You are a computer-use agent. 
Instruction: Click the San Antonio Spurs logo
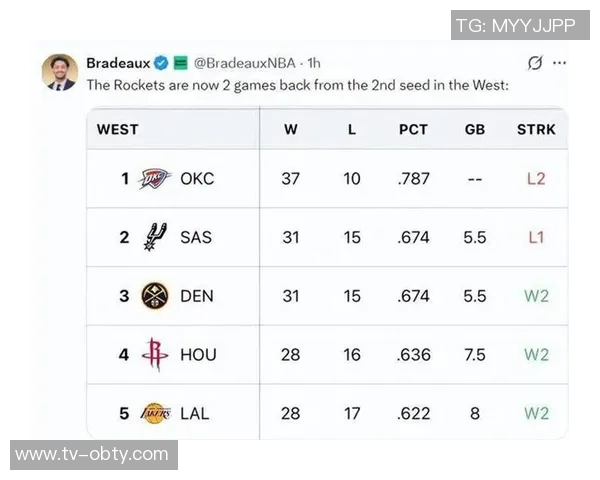pos(155,237)
